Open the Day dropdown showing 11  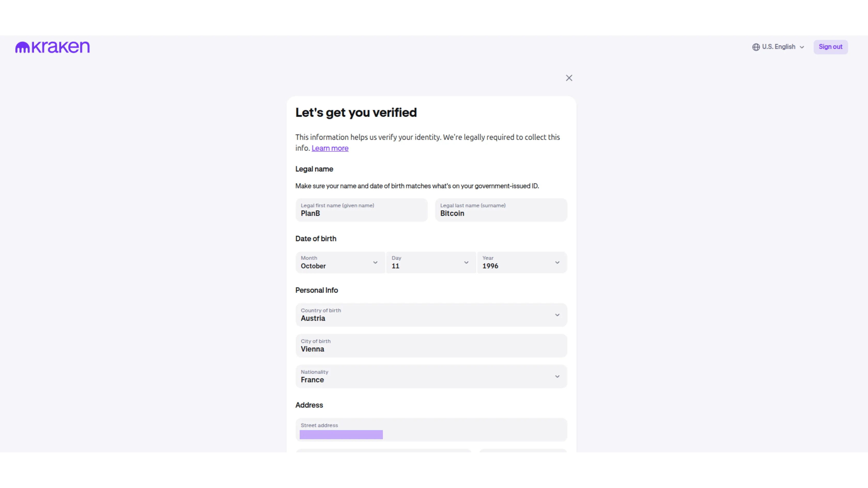pyautogui.click(x=431, y=263)
